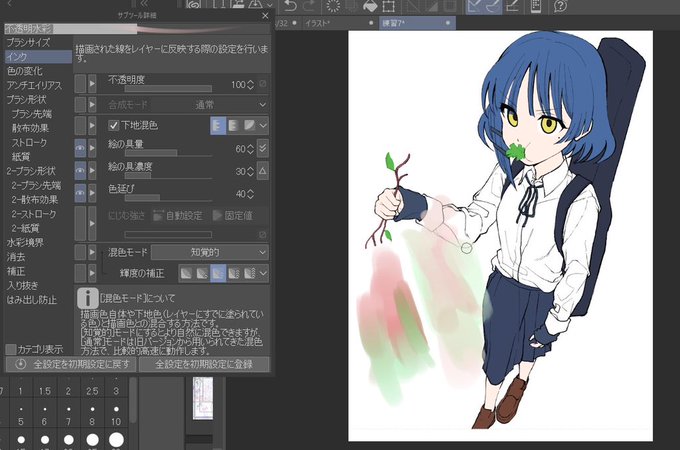
Task: Open 絵の具量 dynamics settings button
Action: coord(262,148)
